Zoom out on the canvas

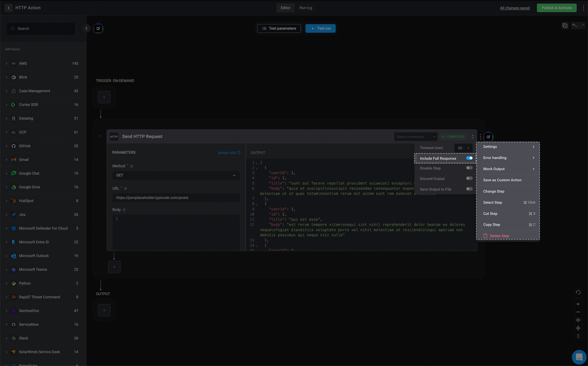tap(578, 312)
